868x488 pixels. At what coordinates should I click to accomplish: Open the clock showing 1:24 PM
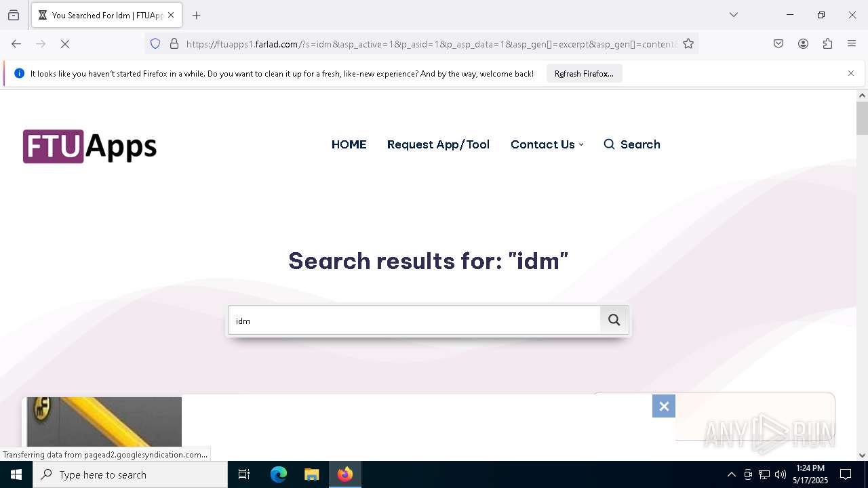click(810, 474)
